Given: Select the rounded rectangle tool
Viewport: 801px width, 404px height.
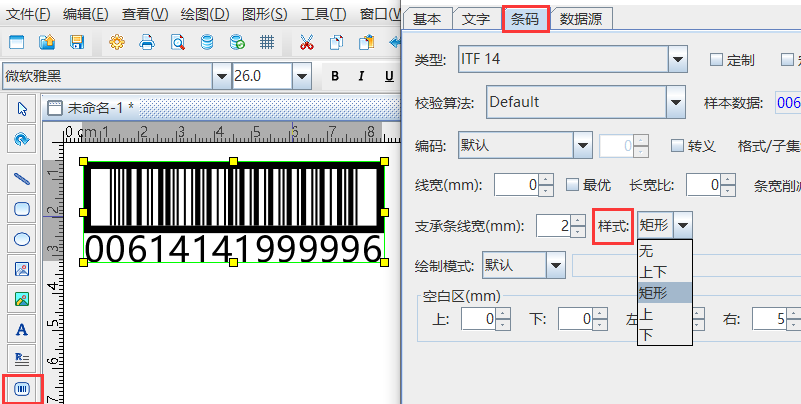Looking at the screenshot, I should [x=22, y=209].
